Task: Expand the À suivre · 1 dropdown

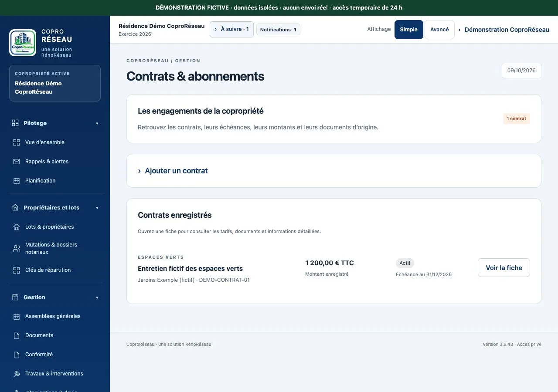Action: (x=231, y=29)
